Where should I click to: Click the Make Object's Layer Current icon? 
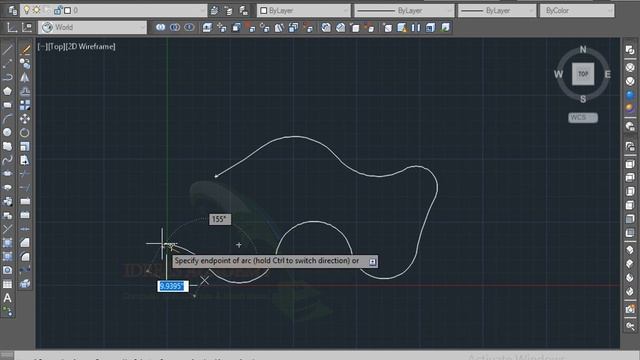click(x=214, y=10)
